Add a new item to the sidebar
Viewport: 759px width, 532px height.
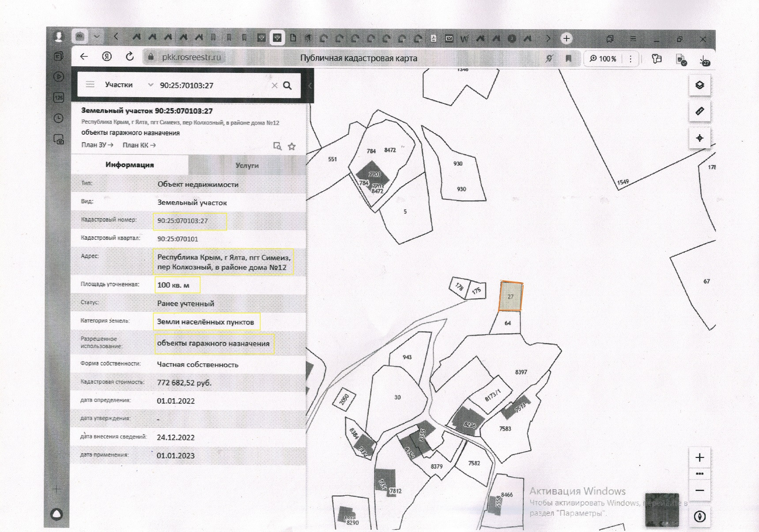(57, 489)
